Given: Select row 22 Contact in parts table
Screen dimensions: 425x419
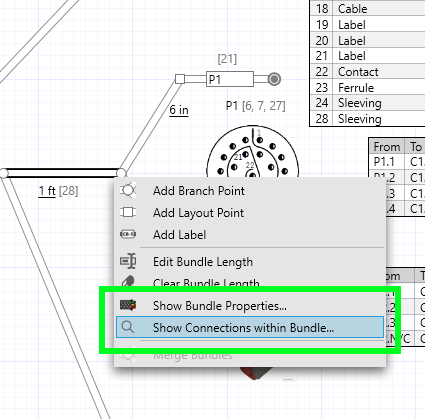Looking at the screenshot, I should coord(367,72).
